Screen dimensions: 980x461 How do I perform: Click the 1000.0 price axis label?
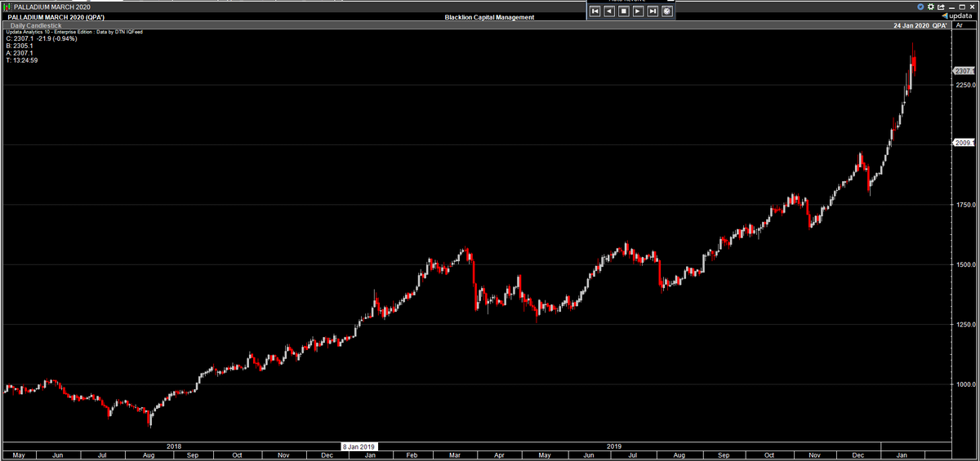point(965,384)
